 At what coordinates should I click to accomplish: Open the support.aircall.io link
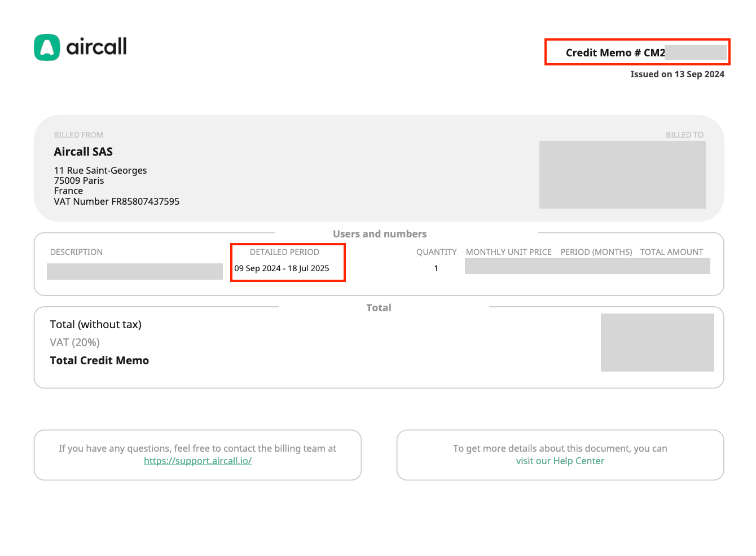[197, 461]
